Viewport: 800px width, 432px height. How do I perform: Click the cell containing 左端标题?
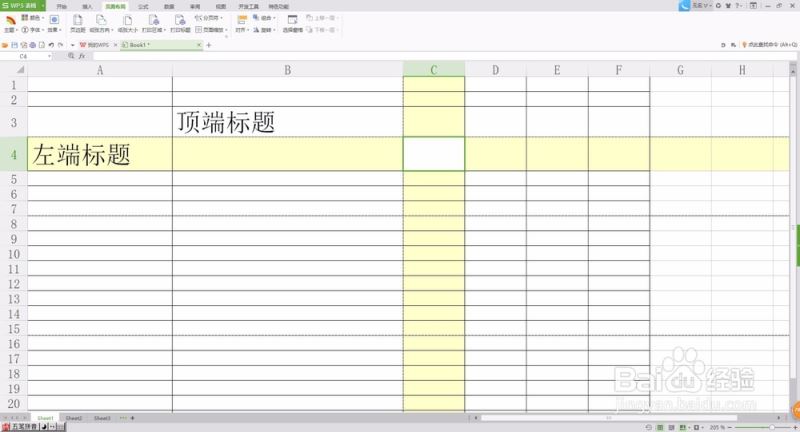100,154
